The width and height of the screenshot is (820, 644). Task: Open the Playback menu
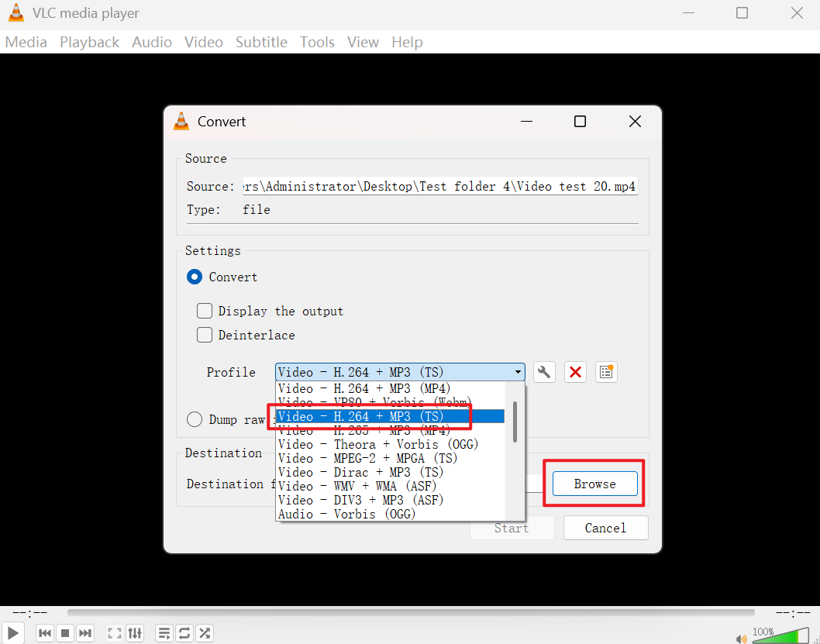89,43
